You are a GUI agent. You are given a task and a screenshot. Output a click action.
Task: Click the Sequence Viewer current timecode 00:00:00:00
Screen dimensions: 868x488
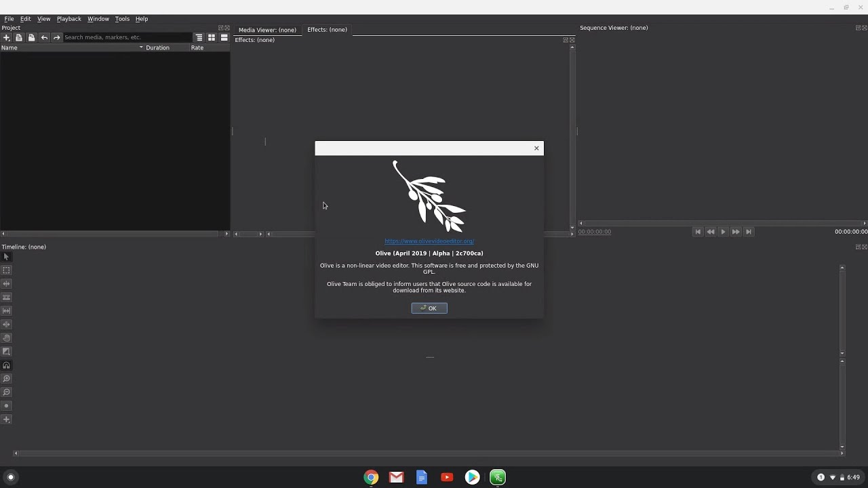(595, 232)
